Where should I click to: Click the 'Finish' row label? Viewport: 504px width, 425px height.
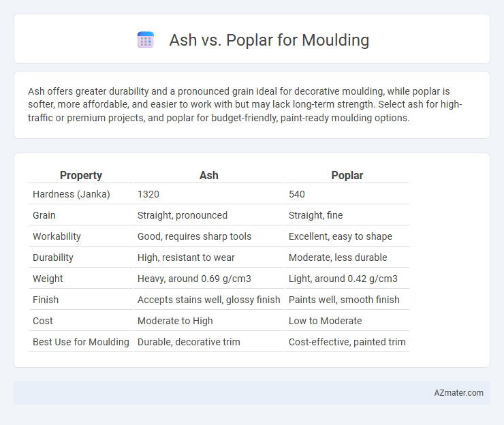coord(46,300)
